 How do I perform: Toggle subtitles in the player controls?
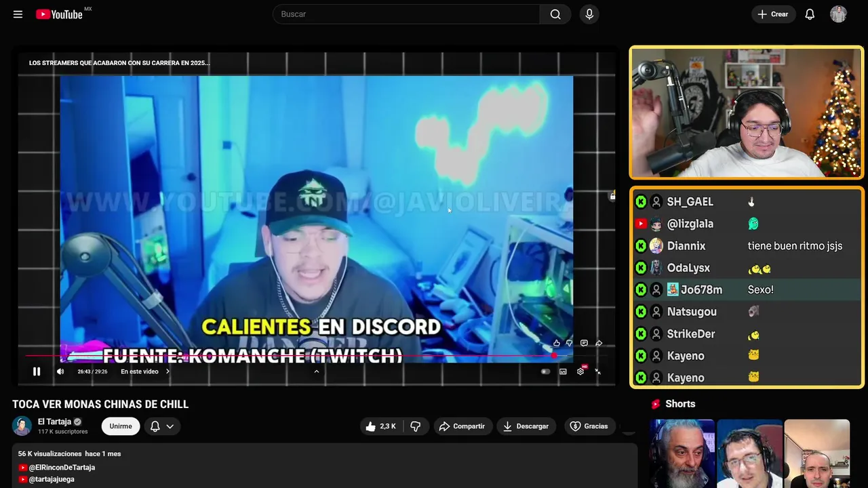[x=563, y=371]
